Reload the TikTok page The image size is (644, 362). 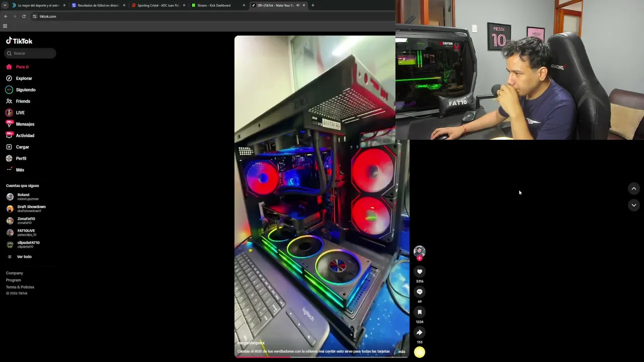pos(24,16)
